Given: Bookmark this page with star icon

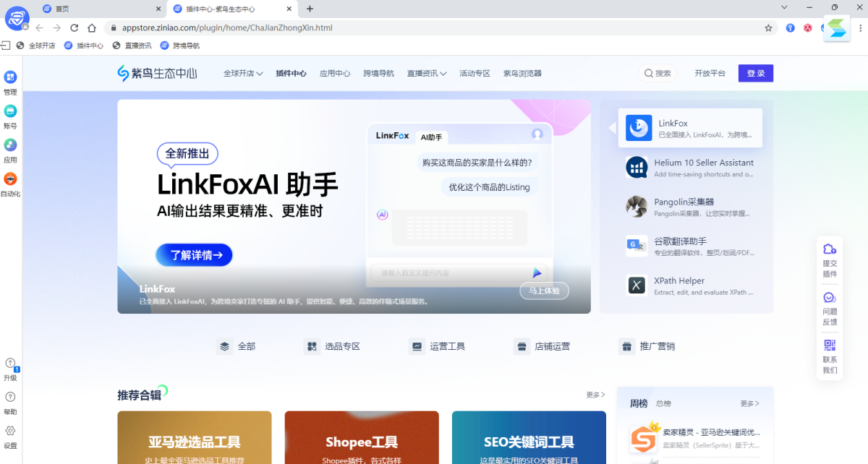Looking at the screenshot, I should tap(768, 27).
